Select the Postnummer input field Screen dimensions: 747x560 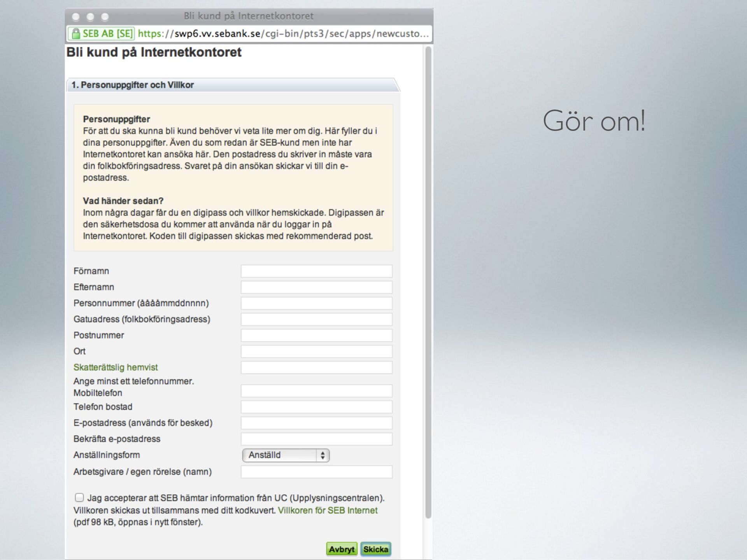(x=316, y=335)
